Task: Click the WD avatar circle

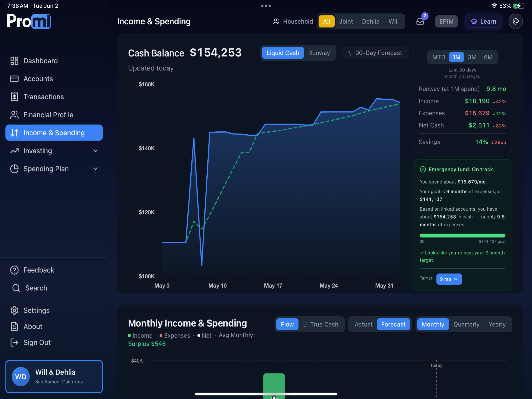Action: 21,376
